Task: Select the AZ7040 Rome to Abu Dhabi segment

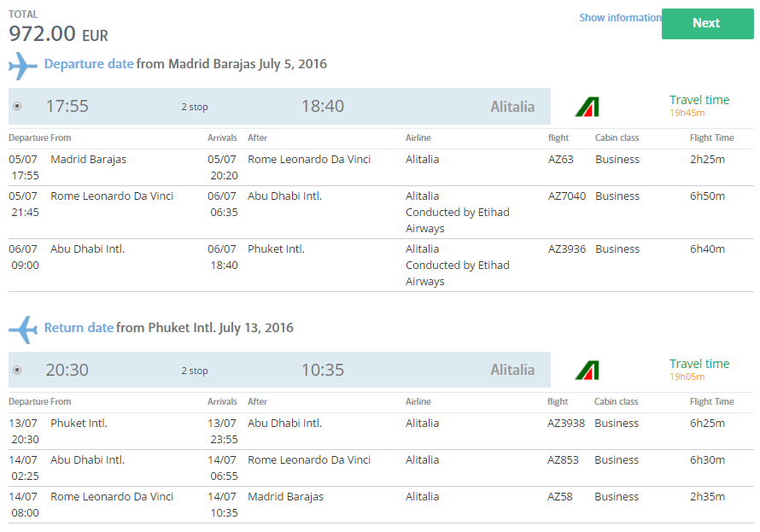Action: [x=381, y=213]
